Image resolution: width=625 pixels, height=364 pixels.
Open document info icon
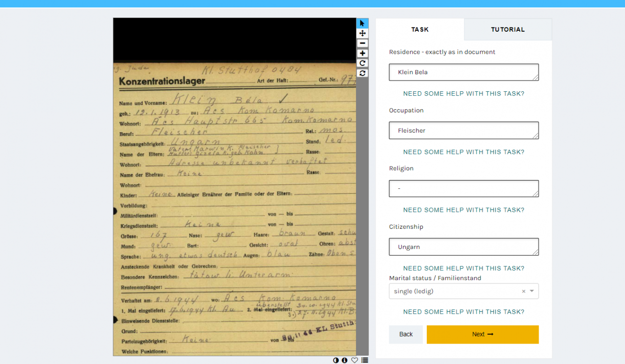point(345,360)
